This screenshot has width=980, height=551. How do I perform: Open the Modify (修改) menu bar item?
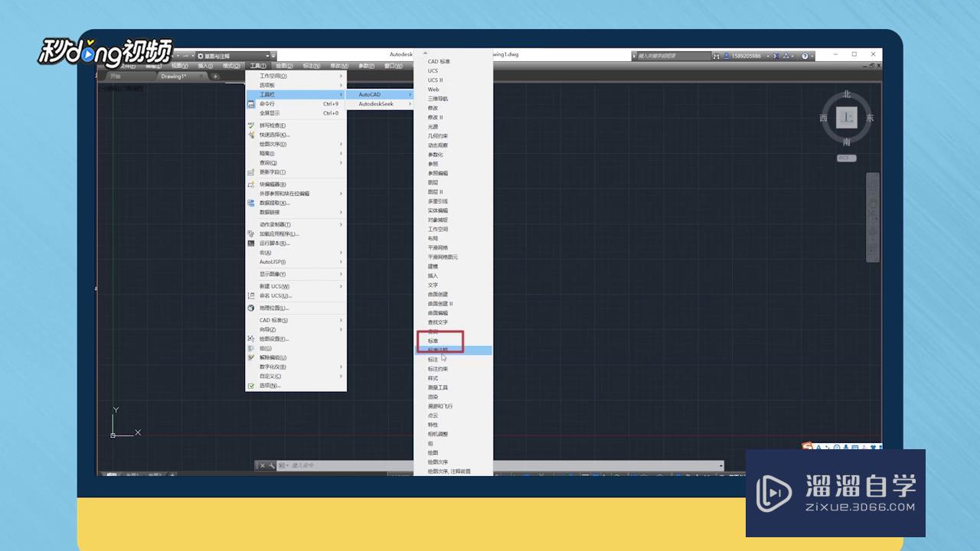click(338, 66)
